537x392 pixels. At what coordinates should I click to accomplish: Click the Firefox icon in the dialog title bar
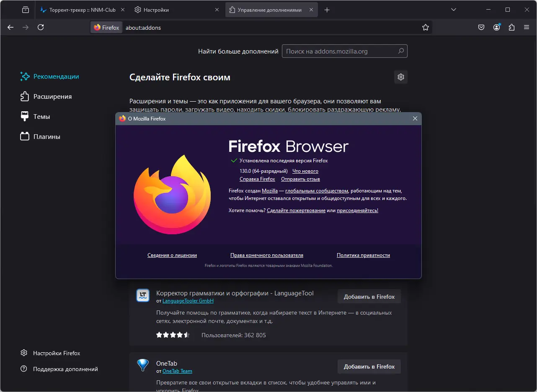tap(122, 119)
